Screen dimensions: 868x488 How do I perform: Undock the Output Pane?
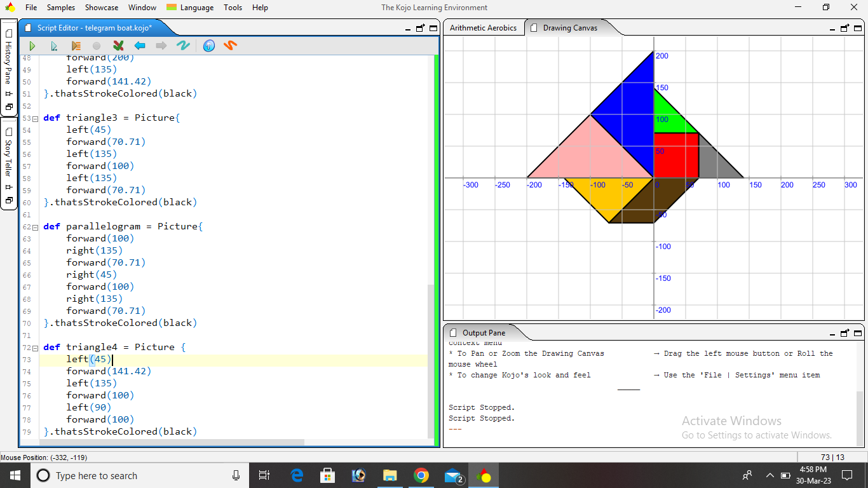[x=845, y=332]
